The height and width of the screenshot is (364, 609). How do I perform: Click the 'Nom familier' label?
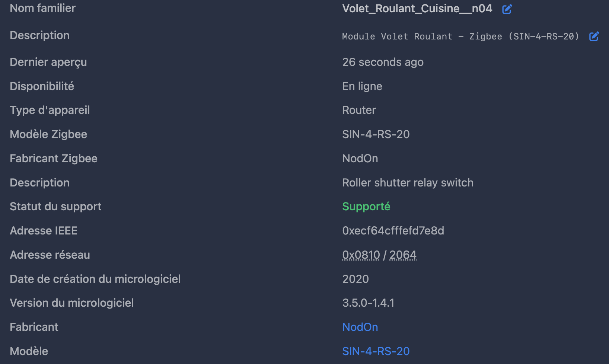[x=43, y=8]
